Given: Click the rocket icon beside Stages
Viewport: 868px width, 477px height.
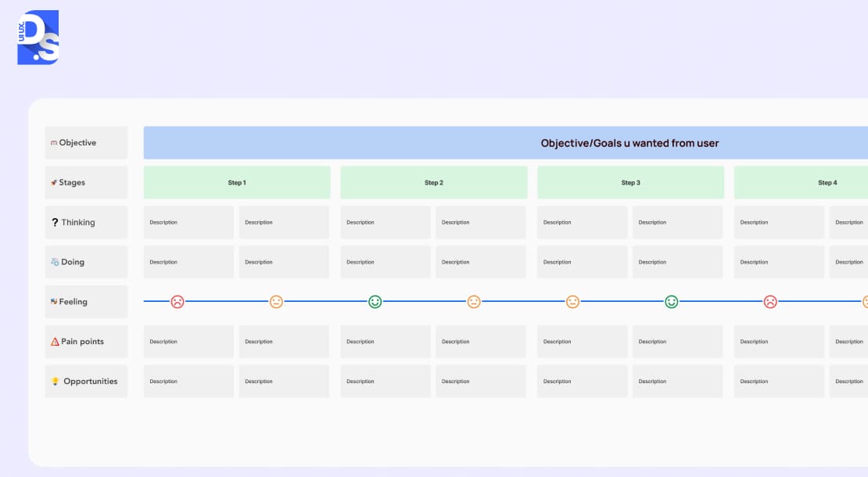Looking at the screenshot, I should [54, 183].
